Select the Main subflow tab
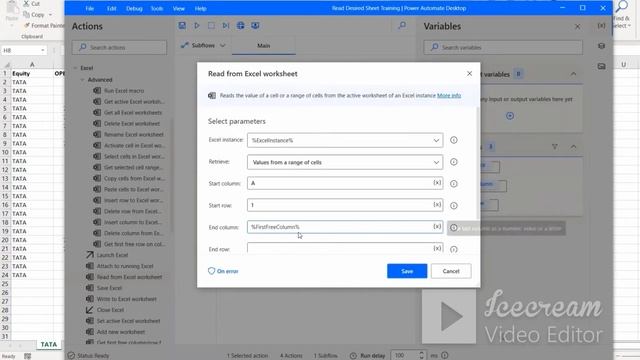This screenshot has height=360, width=640. coord(264,46)
